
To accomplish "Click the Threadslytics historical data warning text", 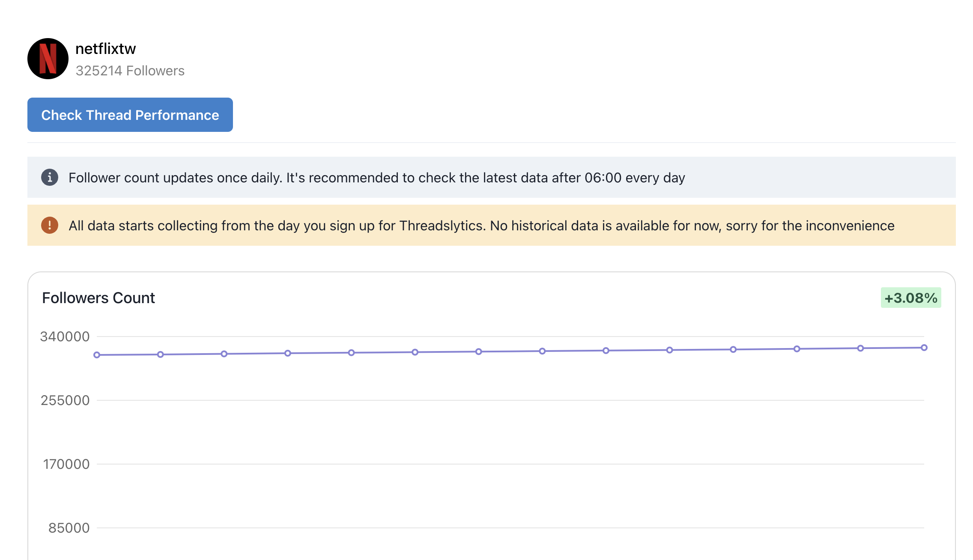I will [482, 226].
